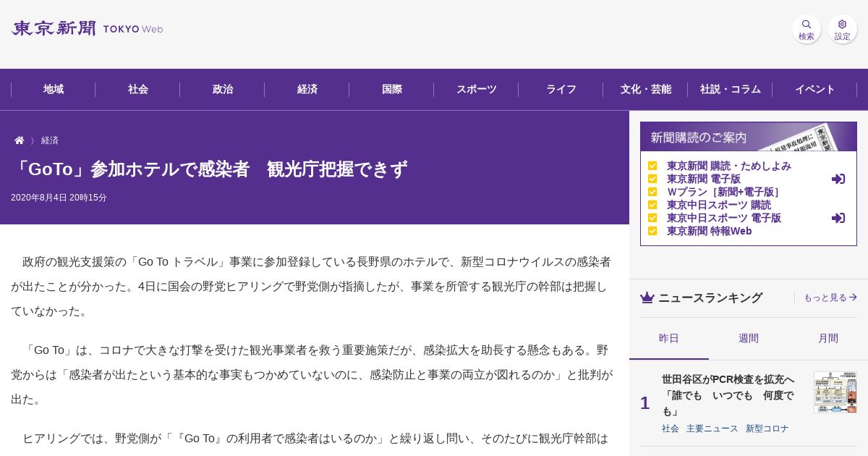Open the 検索 search icon button

pyautogui.click(x=807, y=29)
